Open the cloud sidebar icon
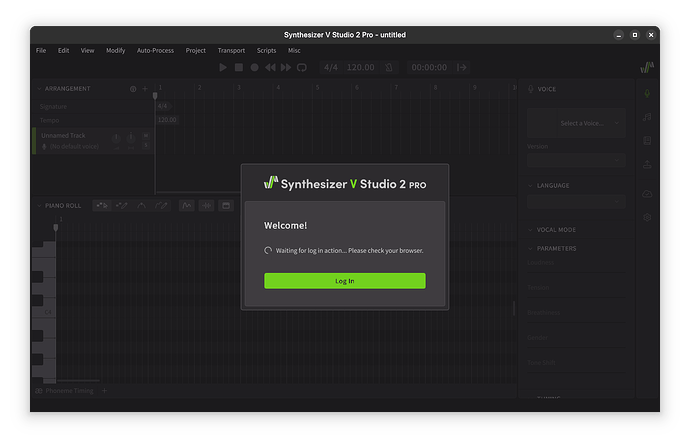This screenshot has height=445, width=690. pyautogui.click(x=647, y=194)
